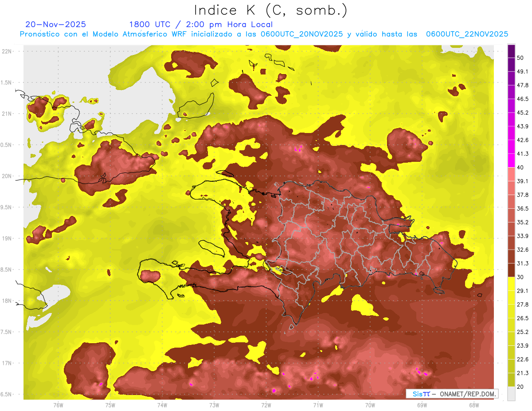532x411 pixels.
Task: Click the colorbar value '29.1'
Action: click(523, 291)
